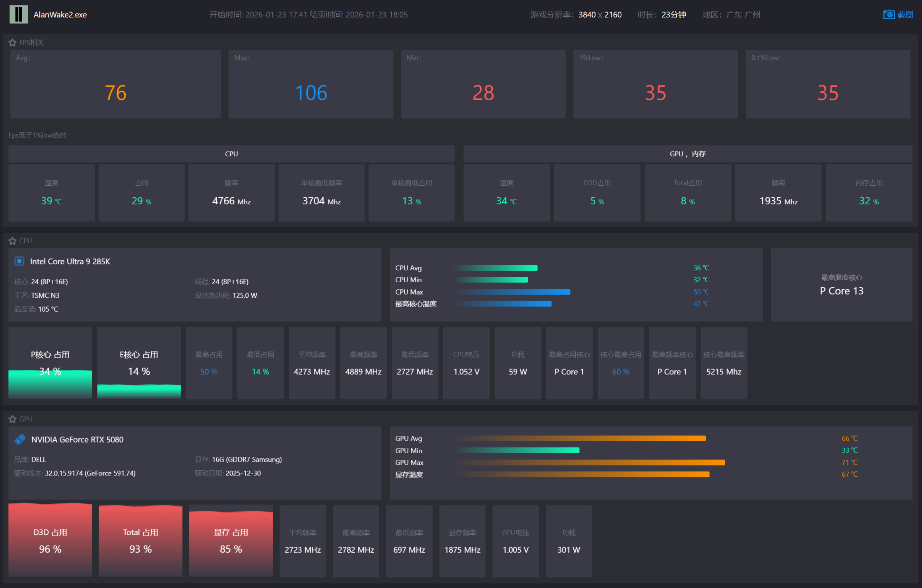
Task: Open the CPU header under low-FPS stats
Action: pyautogui.click(x=231, y=154)
